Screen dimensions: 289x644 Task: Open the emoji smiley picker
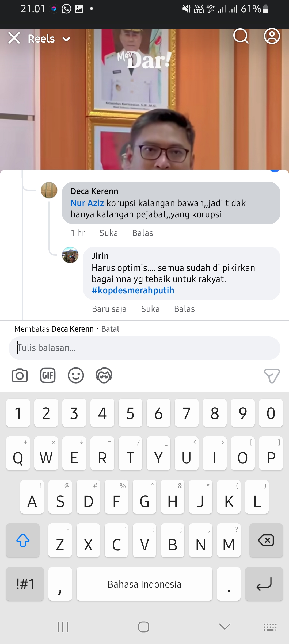(76, 375)
